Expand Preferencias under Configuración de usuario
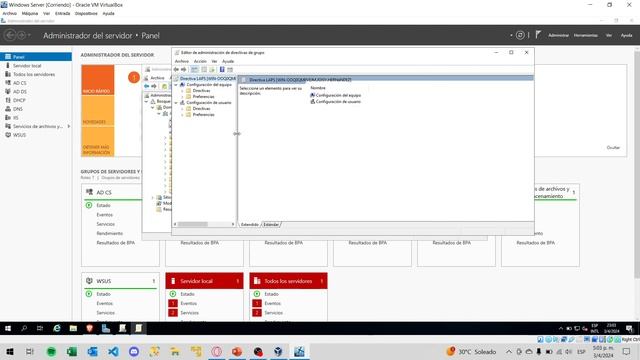Image resolution: width=640 pixels, height=360 pixels. click(x=182, y=115)
